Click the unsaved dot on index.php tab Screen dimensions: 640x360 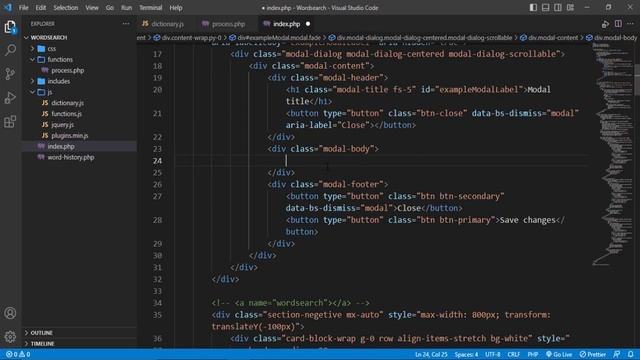tap(308, 24)
